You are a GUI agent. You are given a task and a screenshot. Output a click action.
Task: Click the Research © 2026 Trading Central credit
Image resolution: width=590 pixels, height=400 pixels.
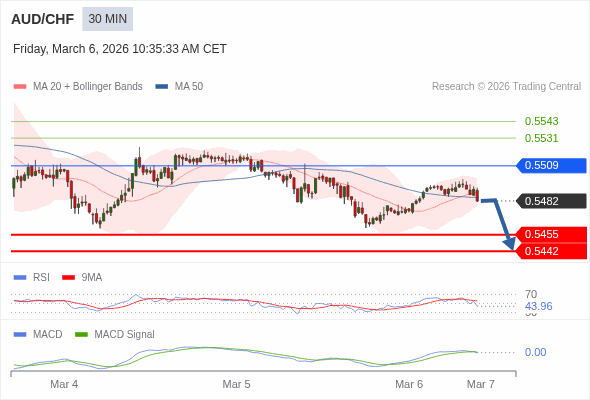(506, 87)
